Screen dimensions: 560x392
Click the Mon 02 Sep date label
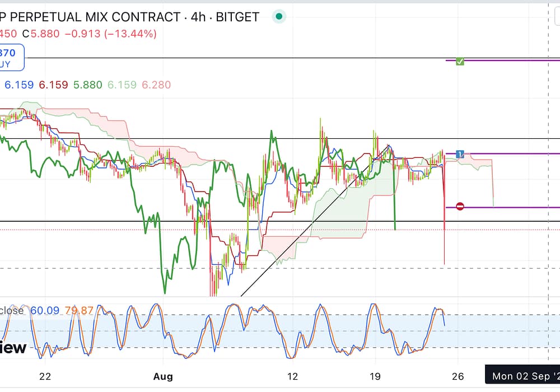click(x=524, y=376)
